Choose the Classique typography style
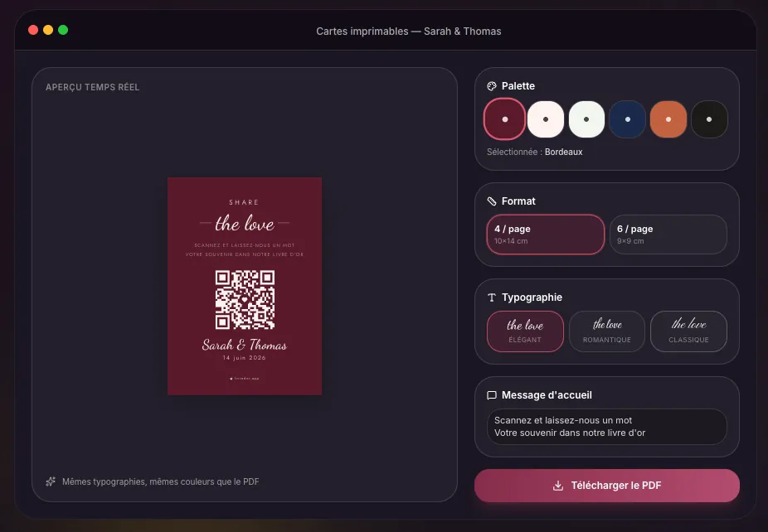The height and width of the screenshot is (532, 768). 688,331
